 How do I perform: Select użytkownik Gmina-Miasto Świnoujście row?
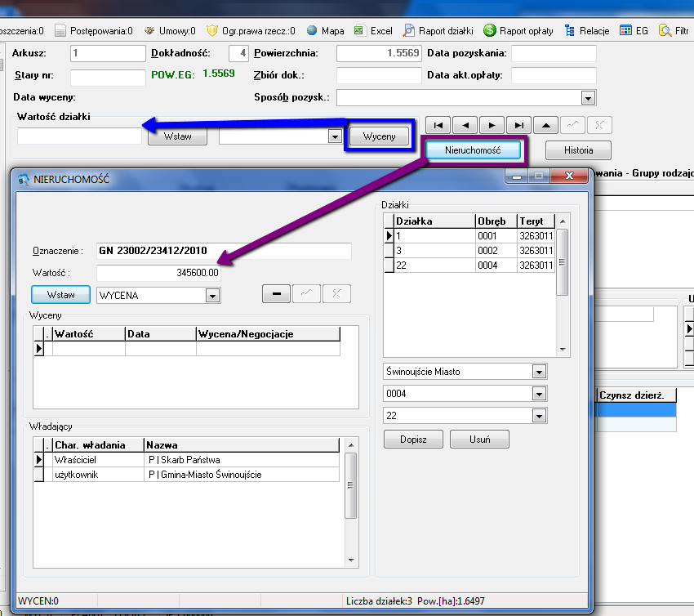187,475
